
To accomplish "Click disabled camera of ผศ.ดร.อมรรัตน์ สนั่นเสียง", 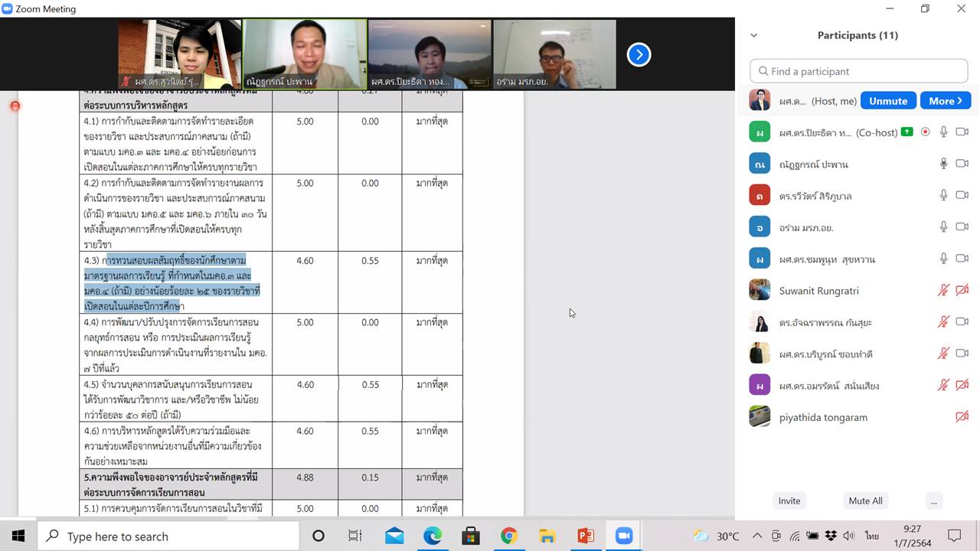I will (x=962, y=385).
